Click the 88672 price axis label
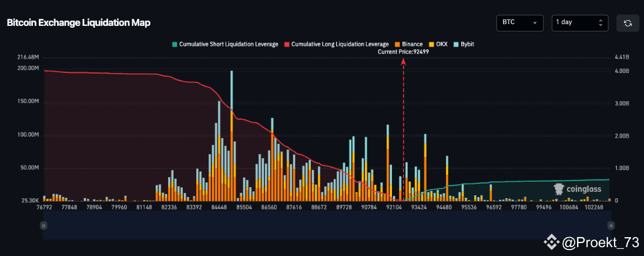644x256 pixels. 319,208
